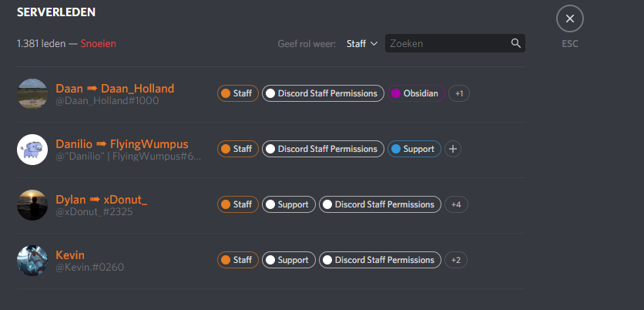The image size is (644, 310).
Task: Click Kevin's Discord Staff Permissions role
Action: [380, 260]
